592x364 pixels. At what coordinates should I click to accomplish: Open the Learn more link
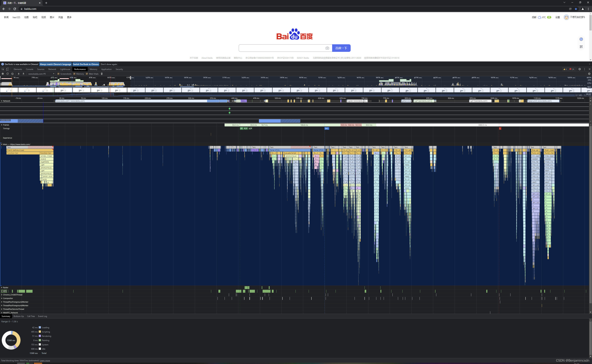pos(45,361)
